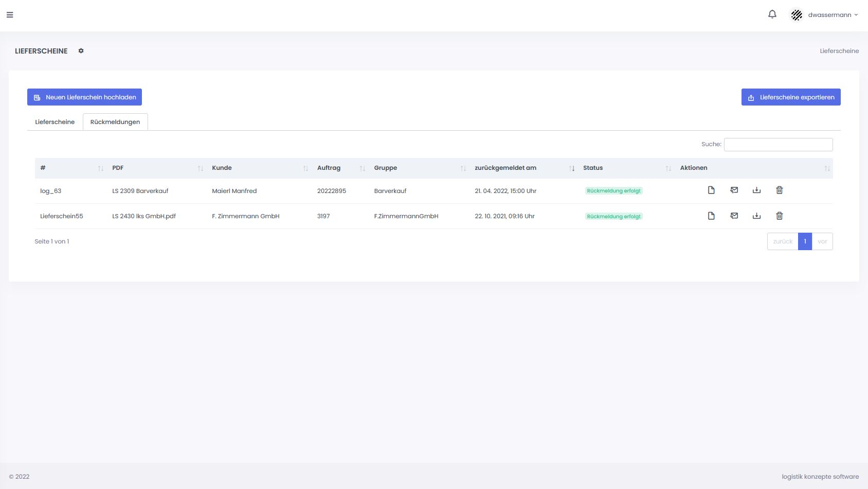Click Seite 1 von 1 text
The width and height of the screenshot is (868, 489).
pos(52,241)
